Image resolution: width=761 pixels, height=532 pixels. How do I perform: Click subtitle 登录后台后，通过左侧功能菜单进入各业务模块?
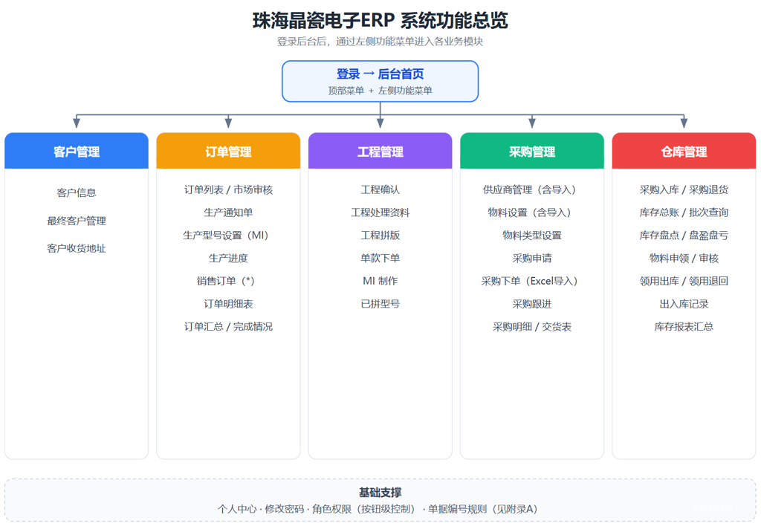(x=380, y=42)
